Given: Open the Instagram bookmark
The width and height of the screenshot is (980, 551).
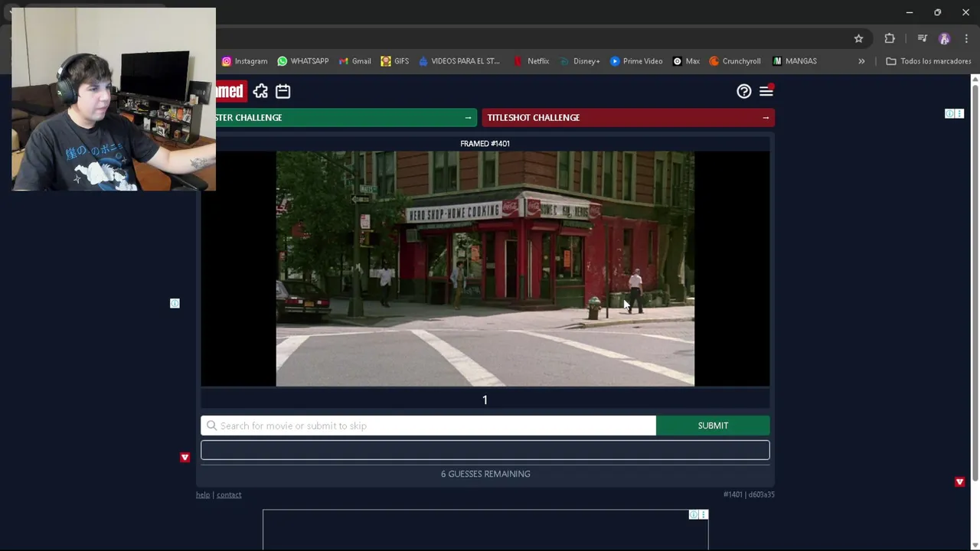Looking at the screenshot, I should [244, 61].
